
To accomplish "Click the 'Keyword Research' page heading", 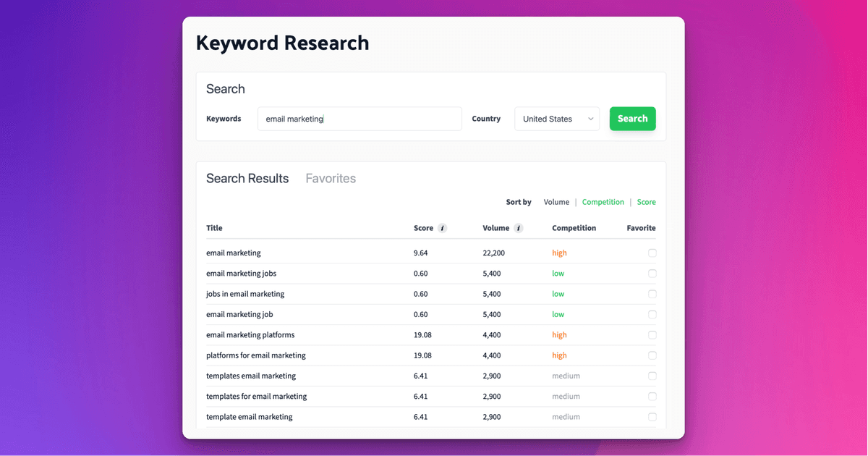I will tap(282, 43).
